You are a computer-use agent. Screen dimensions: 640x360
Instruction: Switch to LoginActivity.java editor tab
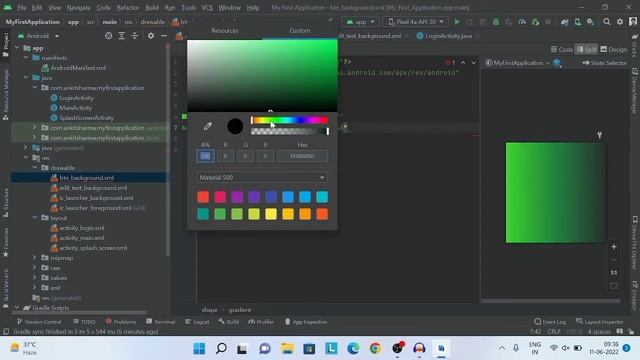coord(448,36)
